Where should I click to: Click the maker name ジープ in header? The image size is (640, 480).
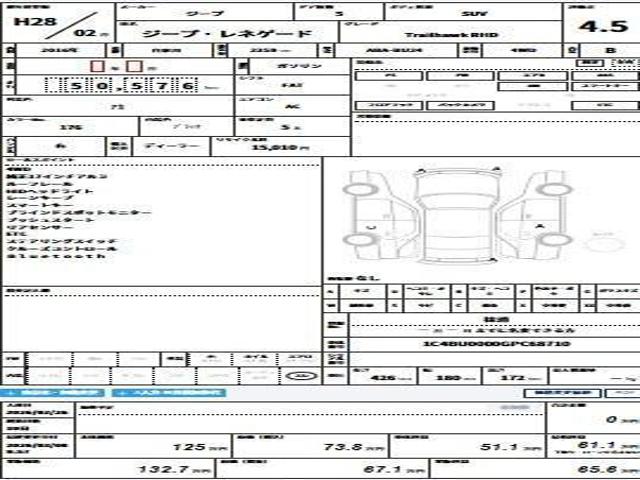pos(205,13)
